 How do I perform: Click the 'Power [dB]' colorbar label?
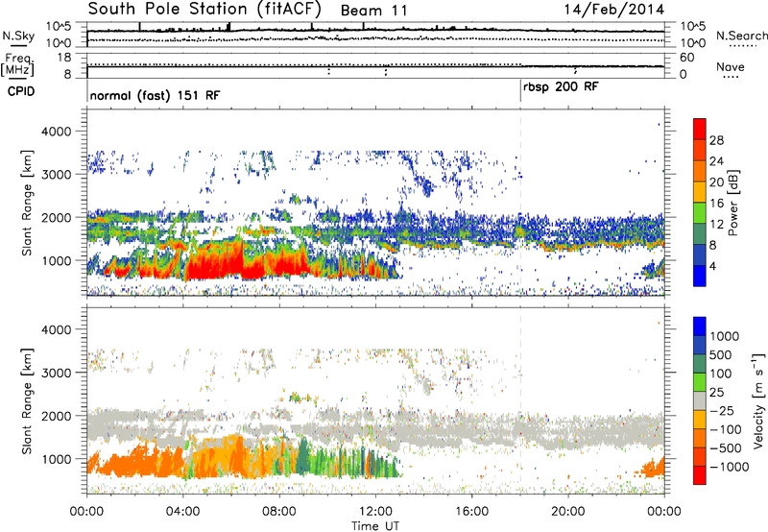click(x=733, y=203)
